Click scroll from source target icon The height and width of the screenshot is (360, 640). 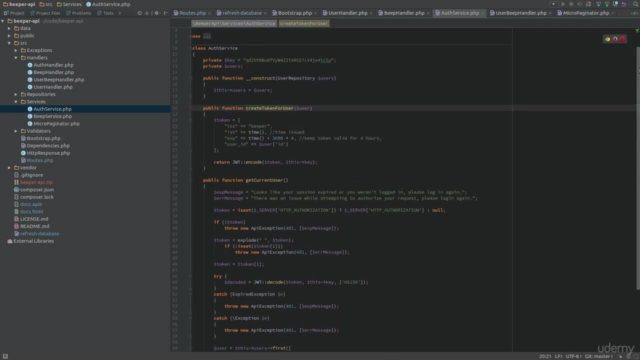coord(140,13)
